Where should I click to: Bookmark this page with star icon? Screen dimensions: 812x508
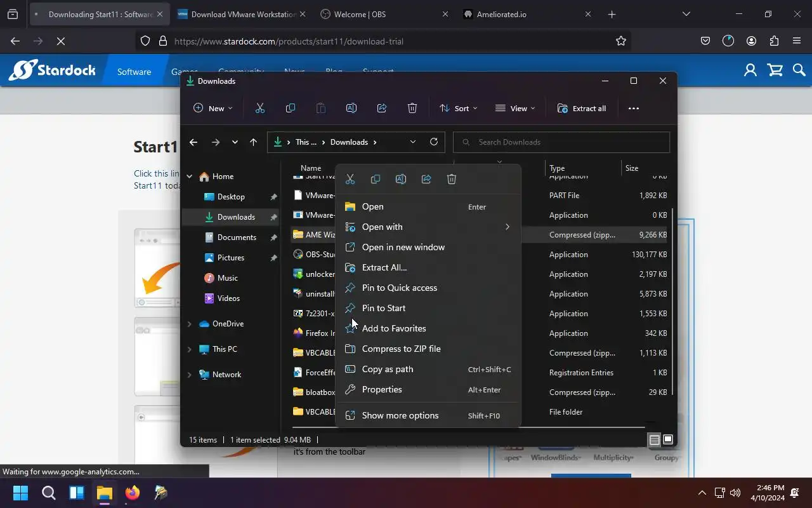[x=621, y=41]
